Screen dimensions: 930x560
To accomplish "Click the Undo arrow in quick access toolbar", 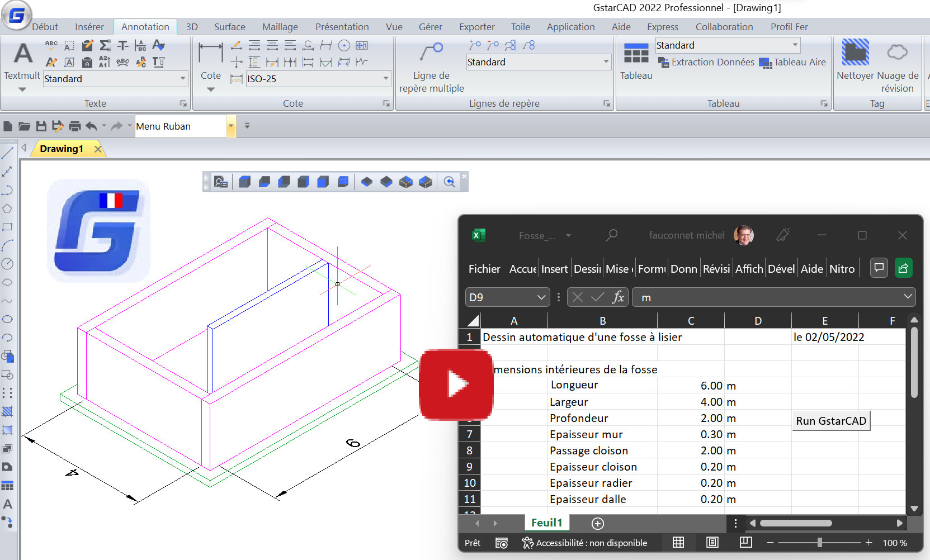I will click(91, 126).
